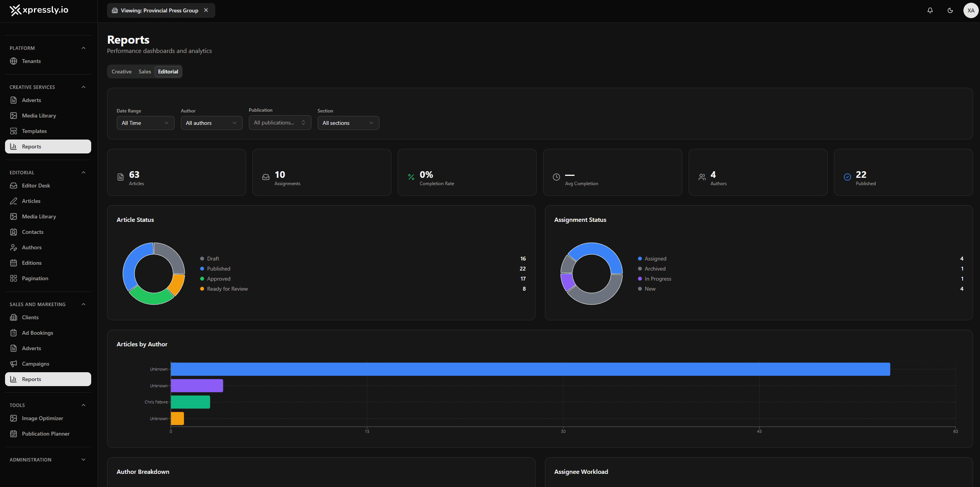
Task: Switch to the Creative report tab
Action: (121, 72)
